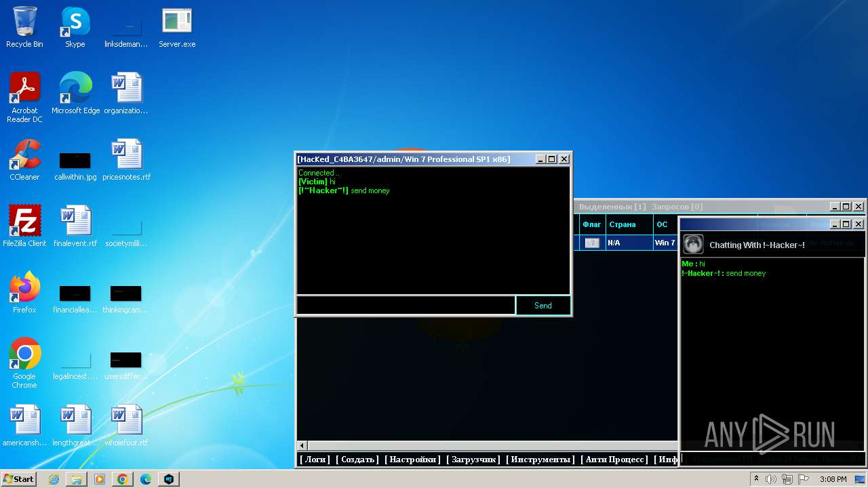Open the lengthgreat... Word document
868x488 pixels.
(x=75, y=426)
